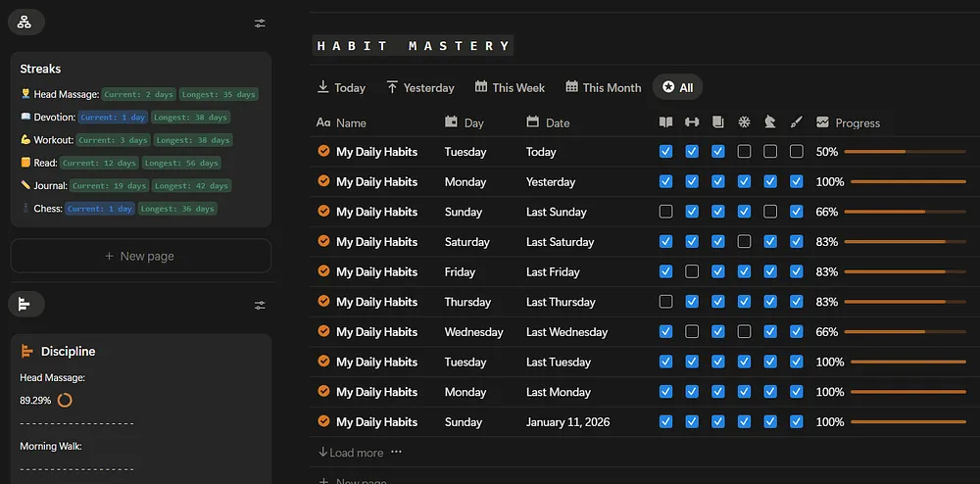Check the chess checkbox in the Today row

tap(770, 151)
